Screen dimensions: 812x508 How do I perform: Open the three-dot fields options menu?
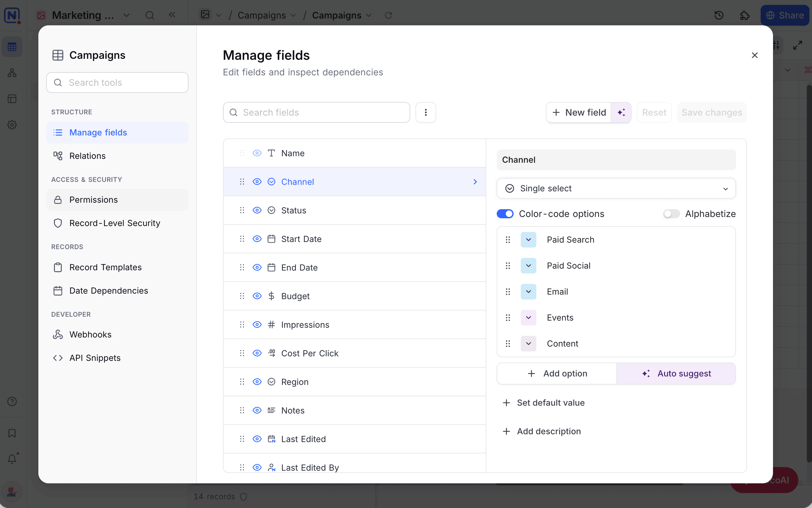pos(426,112)
